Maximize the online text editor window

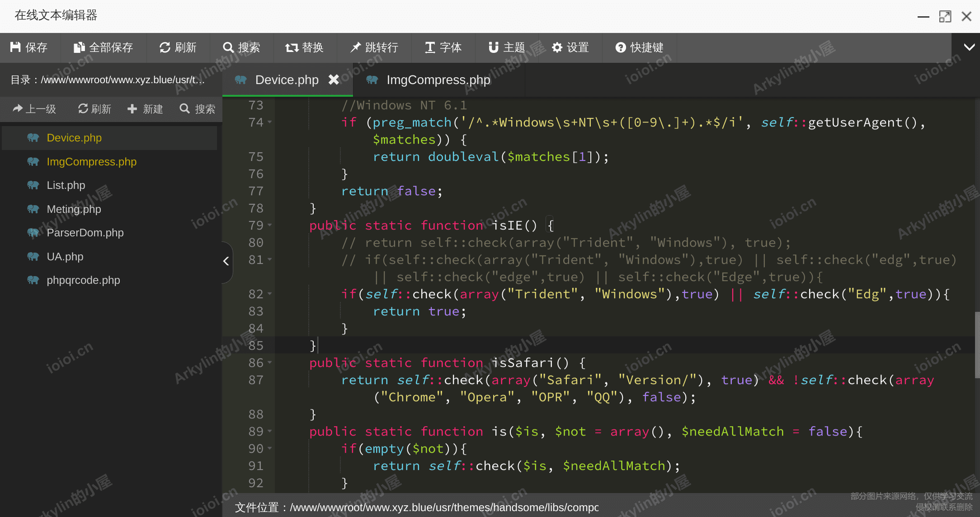click(x=945, y=16)
